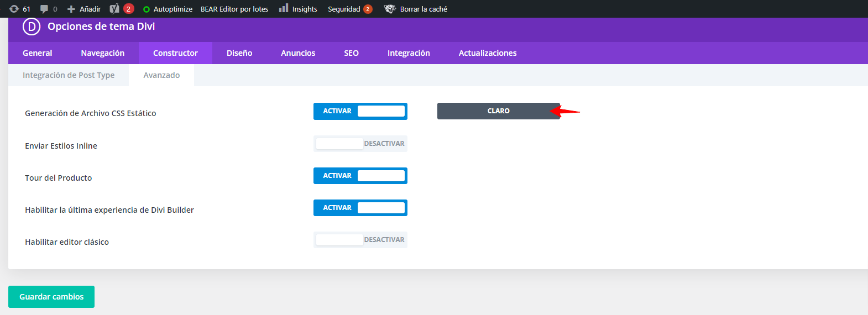Click the Habilitar editor clásico label
868x315 pixels.
(x=67, y=242)
